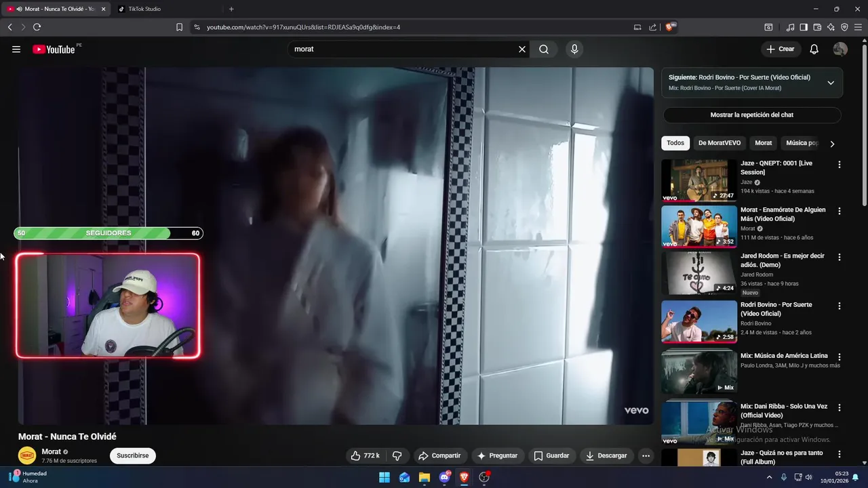This screenshot has height=488, width=868.
Task: Like the video with 772 k thumbs up
Action: click(x=365, y=456)
